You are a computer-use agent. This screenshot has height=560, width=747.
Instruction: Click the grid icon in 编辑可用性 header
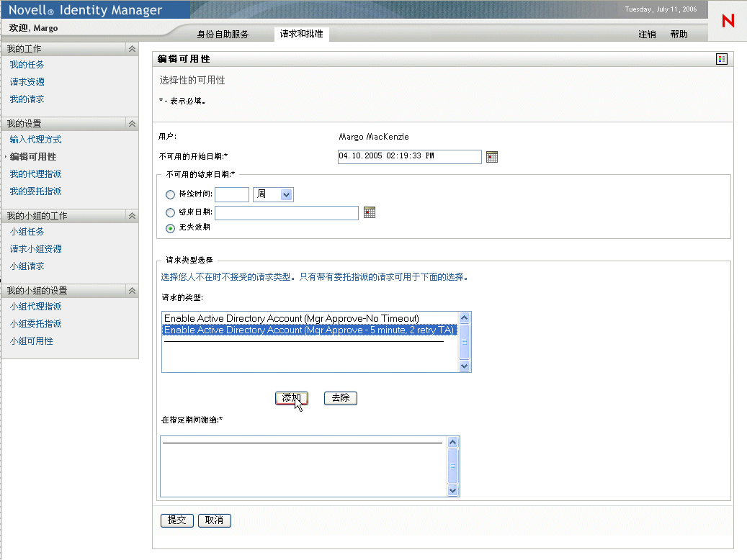pyautogui.click(x=721, y=59)
